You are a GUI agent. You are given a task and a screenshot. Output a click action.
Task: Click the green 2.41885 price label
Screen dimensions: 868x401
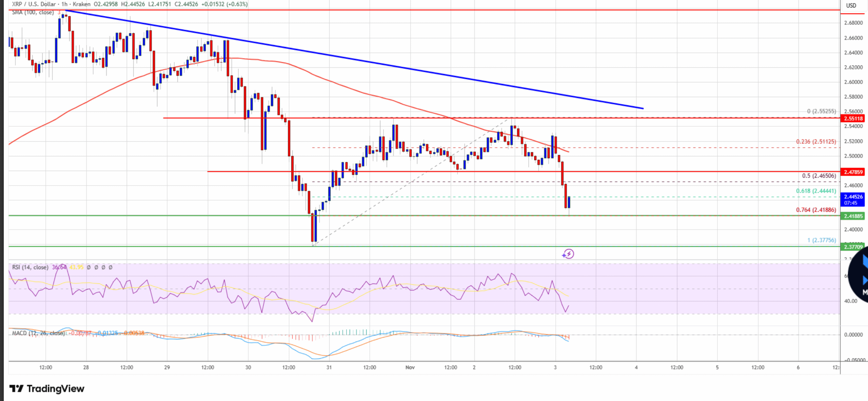[853, 216]
